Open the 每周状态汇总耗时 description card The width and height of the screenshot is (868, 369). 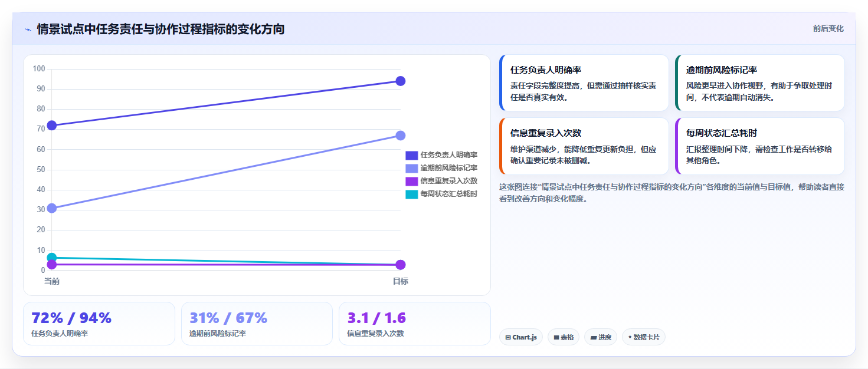[x=759, y=146]
